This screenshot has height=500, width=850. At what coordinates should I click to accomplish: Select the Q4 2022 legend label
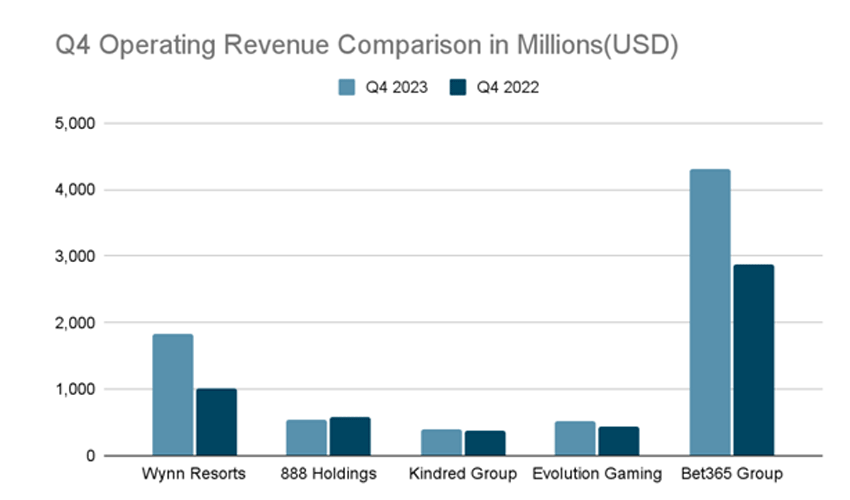click(508, 87)
